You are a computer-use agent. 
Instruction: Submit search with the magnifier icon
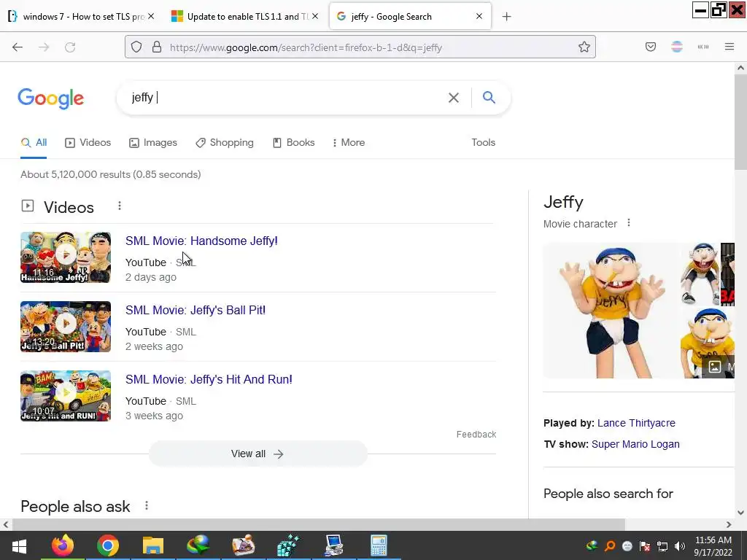(x=489, y=98)
